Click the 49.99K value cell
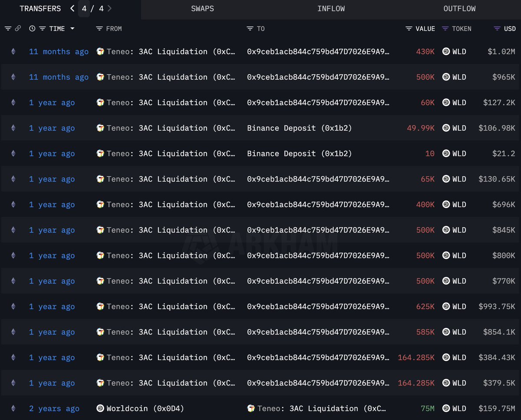This screenshot has width=521, height=420. click(421, 128)
